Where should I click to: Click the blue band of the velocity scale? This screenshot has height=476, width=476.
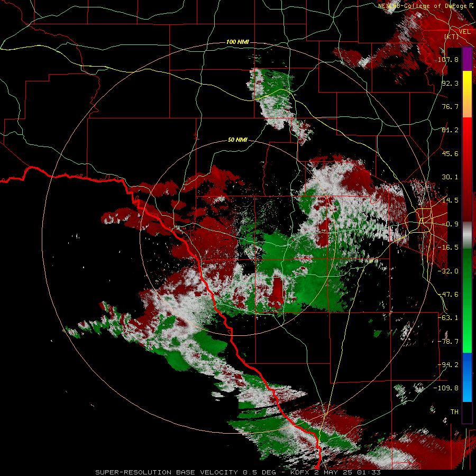(467, 377)
